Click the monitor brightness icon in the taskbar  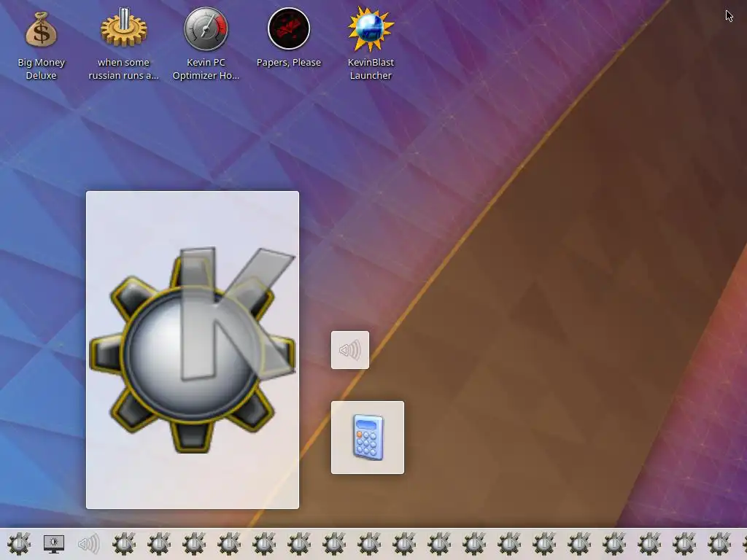54,544
